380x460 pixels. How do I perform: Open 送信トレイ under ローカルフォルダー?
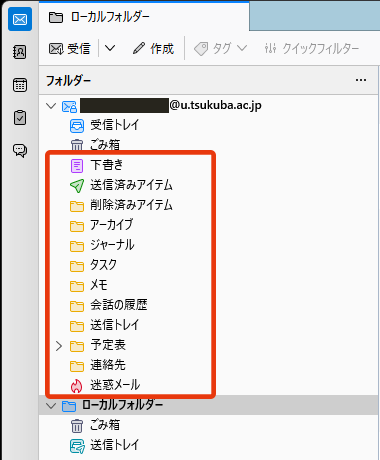coord(209,445)
